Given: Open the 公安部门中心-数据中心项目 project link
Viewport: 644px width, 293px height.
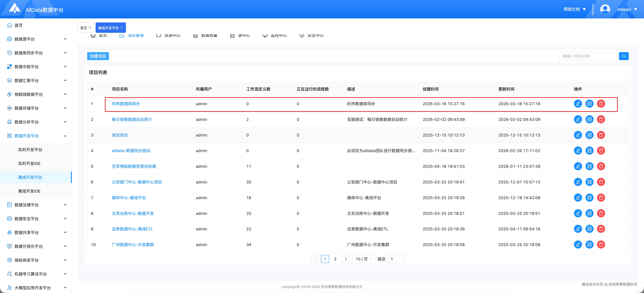Looking at the screenshot, I should (x=137, y=182).
